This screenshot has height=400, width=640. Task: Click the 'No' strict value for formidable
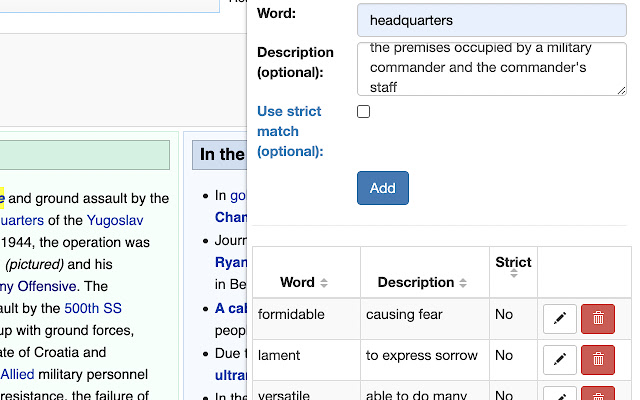tap(504, 314)
